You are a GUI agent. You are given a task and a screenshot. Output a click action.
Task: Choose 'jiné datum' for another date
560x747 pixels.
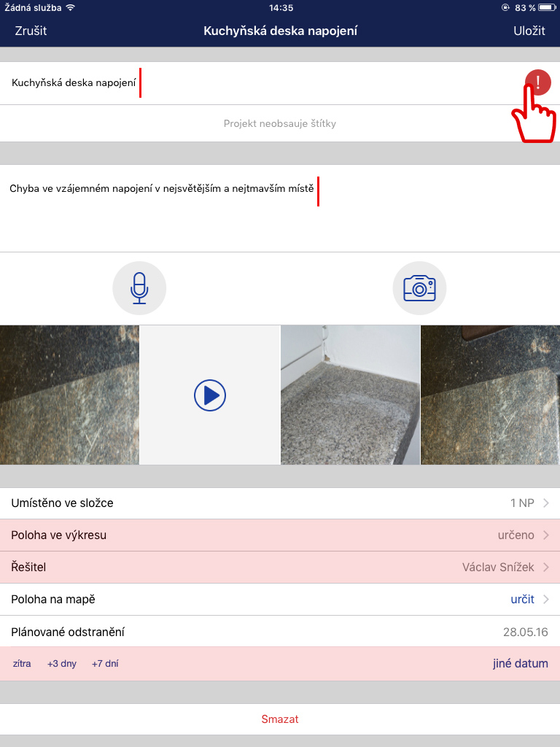pyautogui.click(x=521, y=663)
